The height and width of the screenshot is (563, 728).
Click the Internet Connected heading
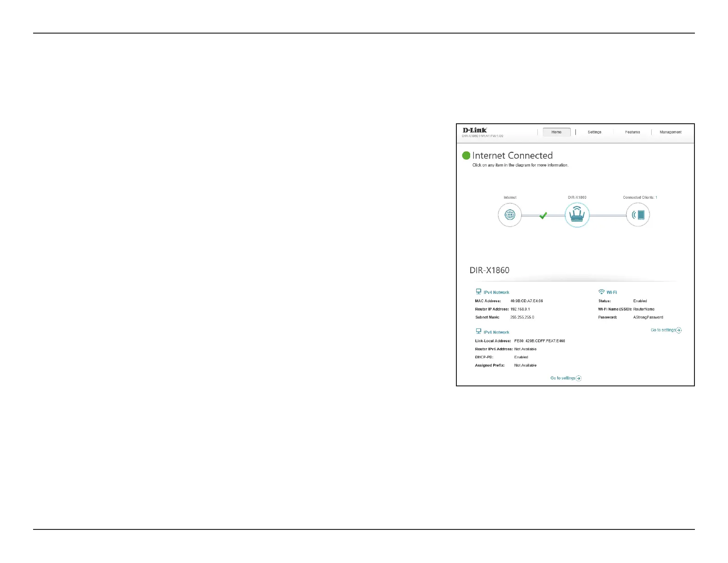[512, 155]
